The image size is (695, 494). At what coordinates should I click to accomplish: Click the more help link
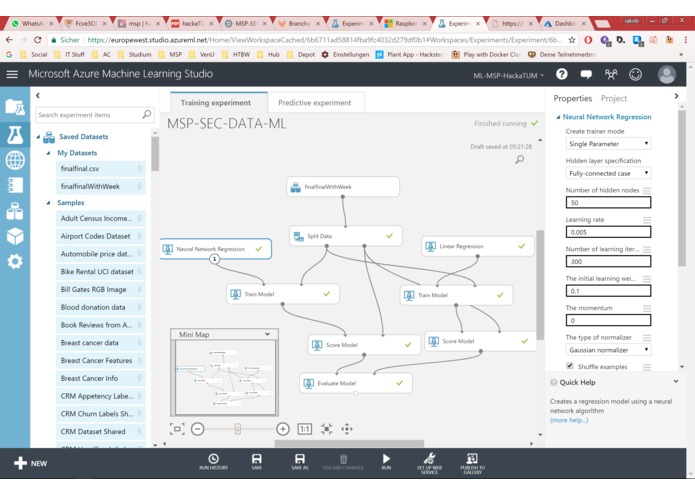click(569, 420)
